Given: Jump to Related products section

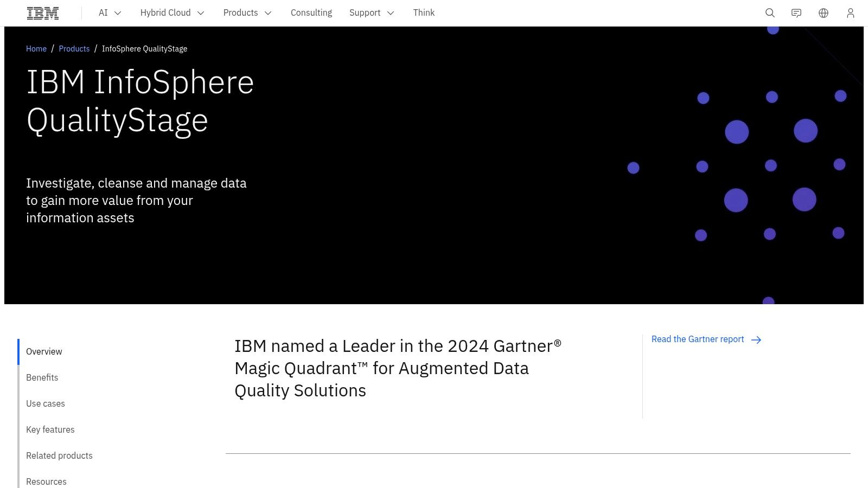Looking at the screenshot, I should click(x=59, y=456).
